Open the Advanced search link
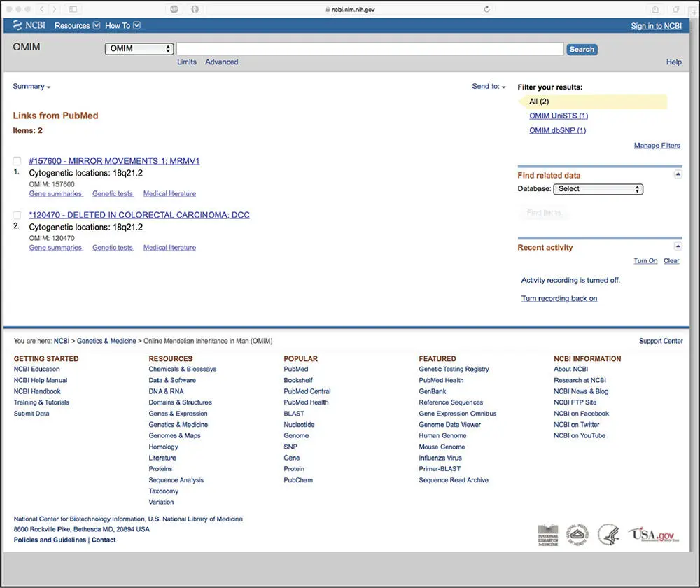700x588 pixels. (221, 62)
